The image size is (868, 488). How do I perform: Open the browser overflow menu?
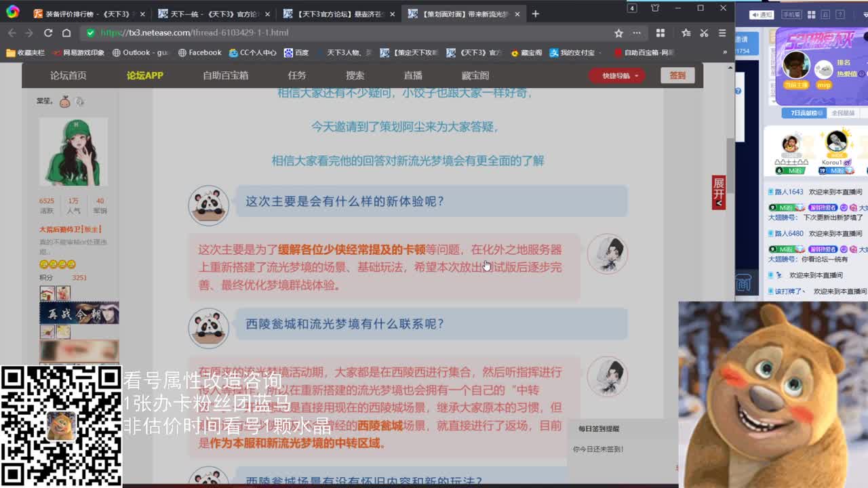click(636, 33)
